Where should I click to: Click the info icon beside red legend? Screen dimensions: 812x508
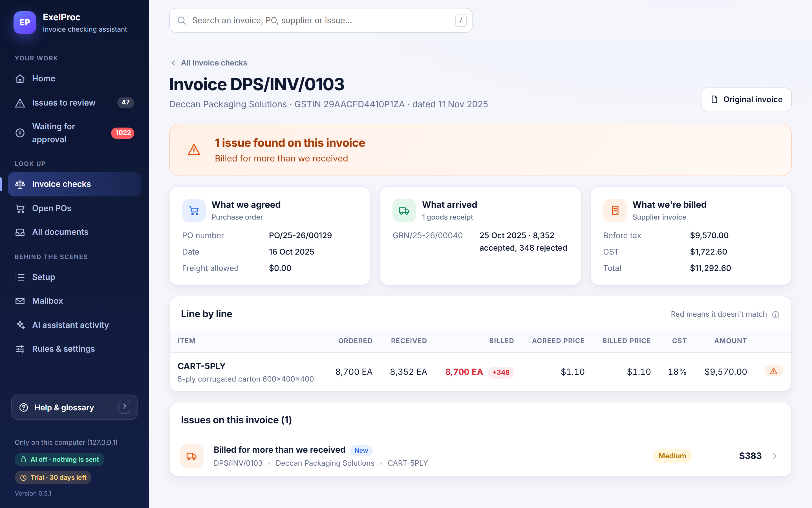pyautogui.click(x=775, y=314)
